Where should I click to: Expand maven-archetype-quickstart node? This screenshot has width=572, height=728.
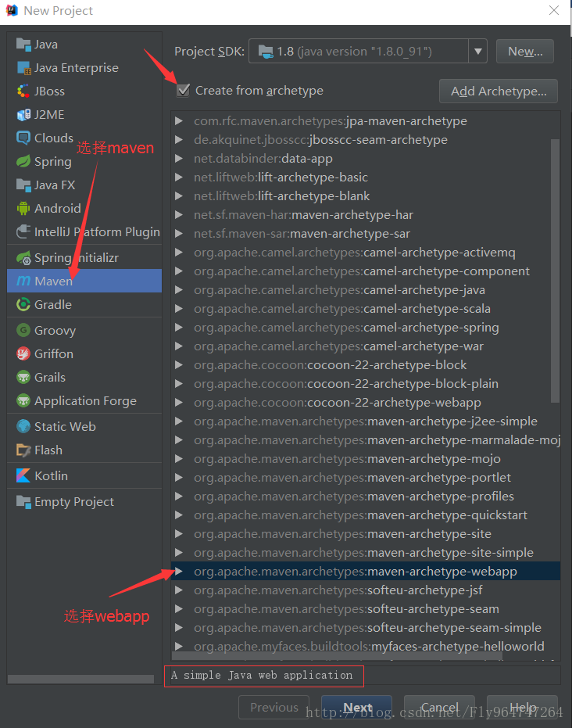click(179, 515)
